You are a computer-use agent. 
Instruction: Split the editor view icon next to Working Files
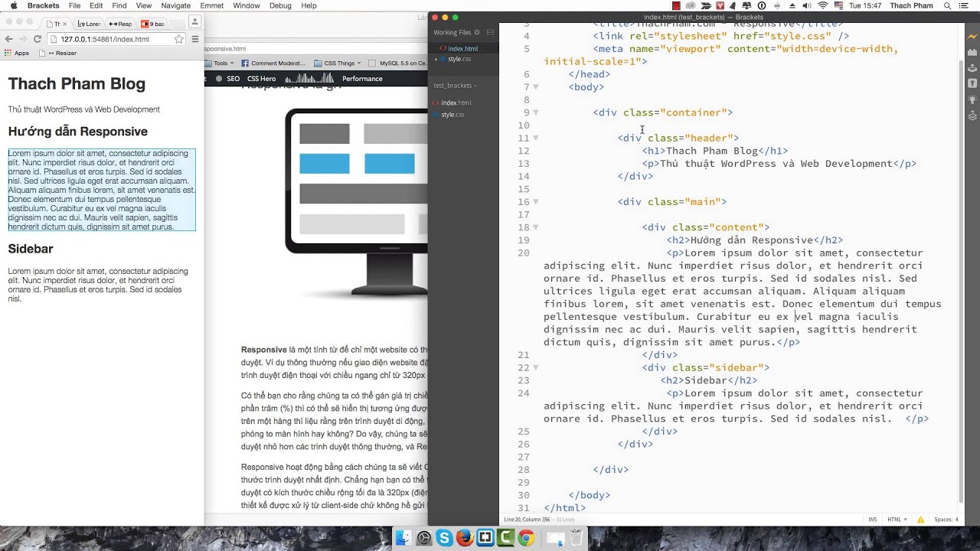tap(490, 32)
